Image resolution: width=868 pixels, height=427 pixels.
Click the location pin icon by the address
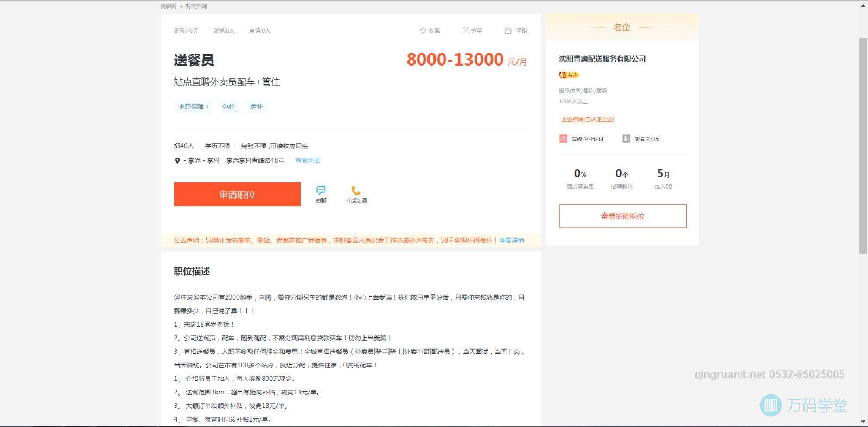pos(177,161)
